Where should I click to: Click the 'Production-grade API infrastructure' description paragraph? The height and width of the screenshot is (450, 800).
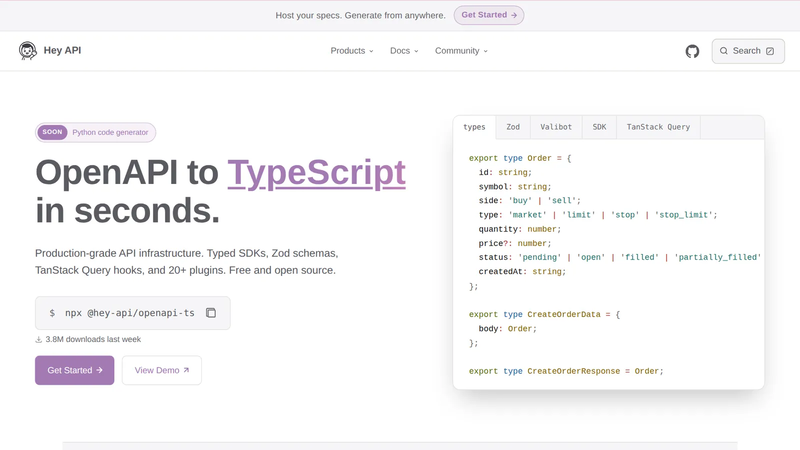pyautogui.click(x=187, y=262)
